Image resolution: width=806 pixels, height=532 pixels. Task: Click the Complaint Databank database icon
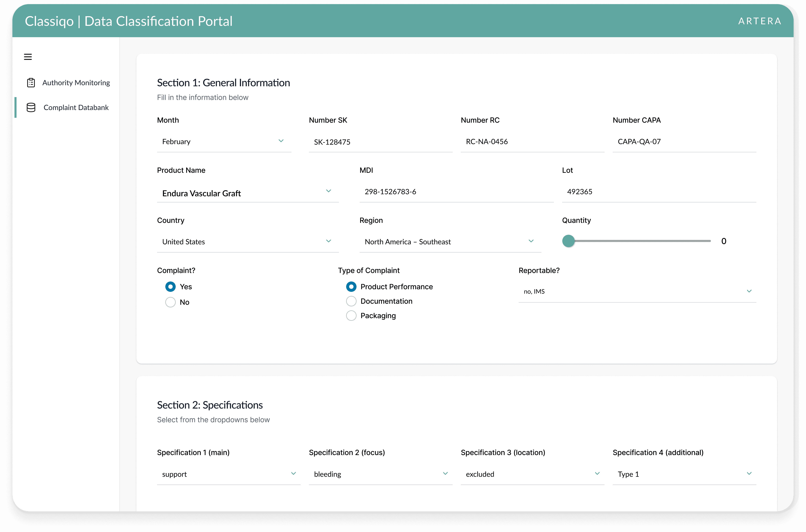[x=31, y=108]
